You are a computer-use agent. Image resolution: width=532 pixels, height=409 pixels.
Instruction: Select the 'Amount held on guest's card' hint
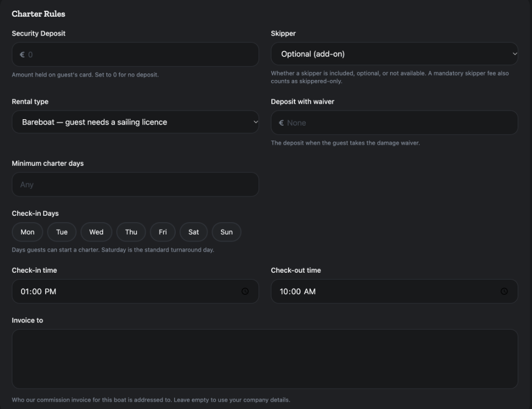click(85, 75)
